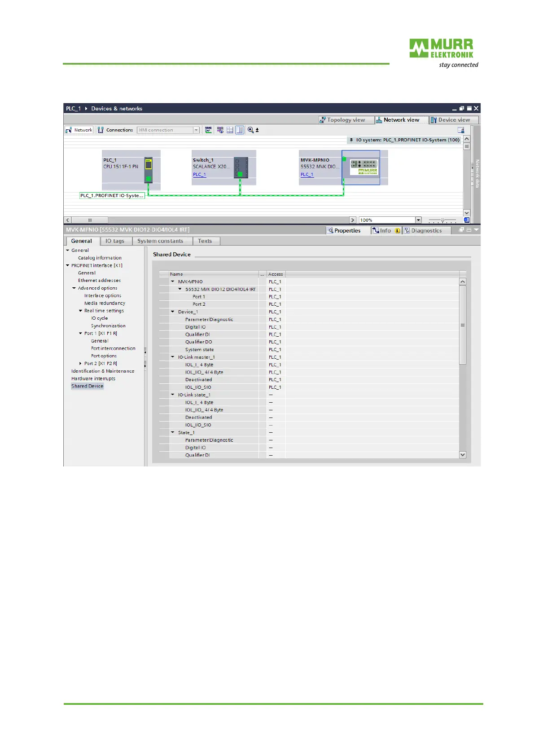Click the zoom magnifier icon in the network toolbar

point(250,130)
